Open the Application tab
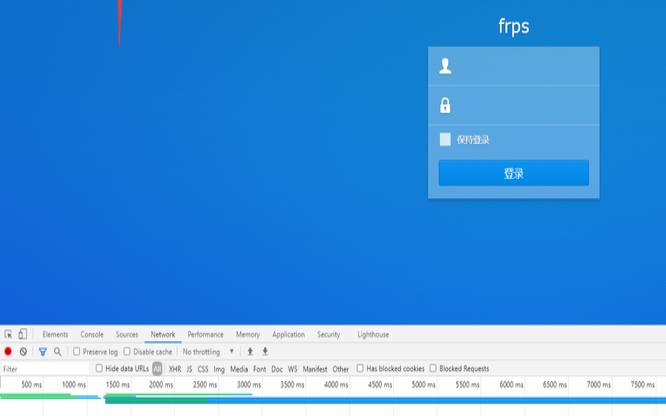This screenshot has width=666, height=416. 288,334
